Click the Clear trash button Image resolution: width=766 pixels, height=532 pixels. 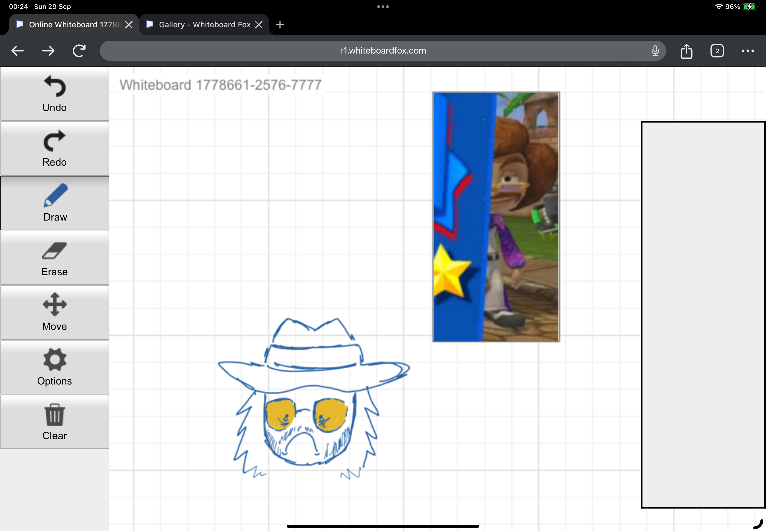(54, 422)
